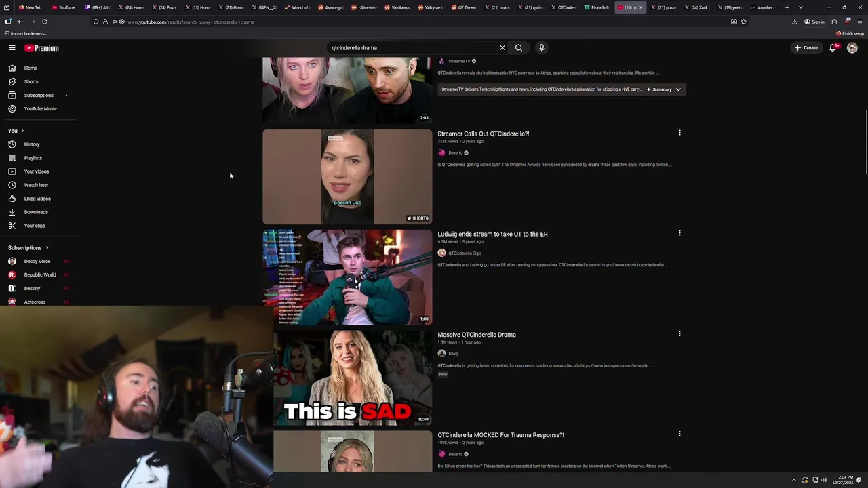Viewport: 868px width, 488px height.
Task: Go to the YouTube Premium logo home
Action: [42, 48]
